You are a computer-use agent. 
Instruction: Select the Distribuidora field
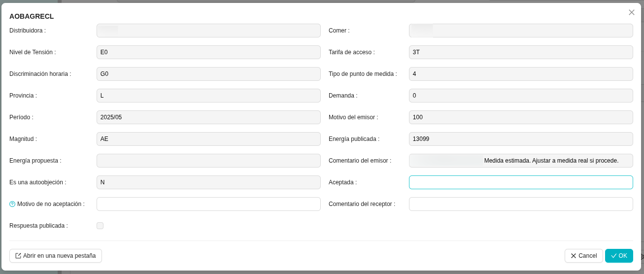(208, 31)
